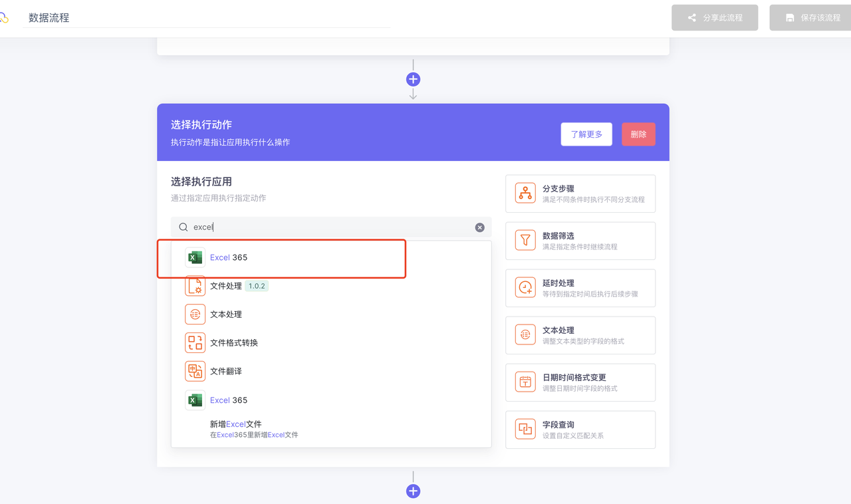Click the 字段查询 icon
851x504 pixels.
(x=525, y=430)
